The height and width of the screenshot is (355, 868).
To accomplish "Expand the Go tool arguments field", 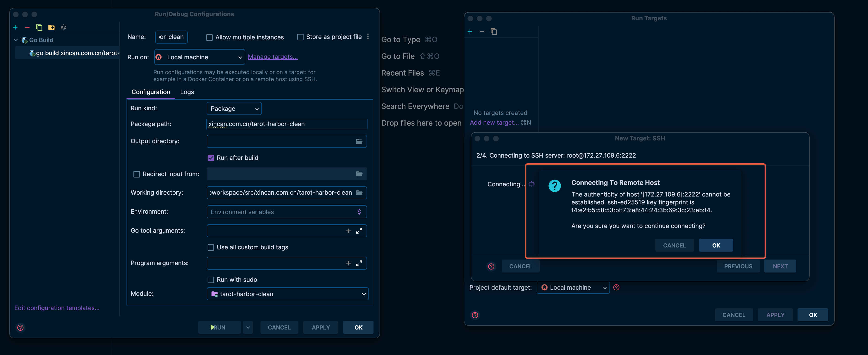I will [x=359, y=231].
